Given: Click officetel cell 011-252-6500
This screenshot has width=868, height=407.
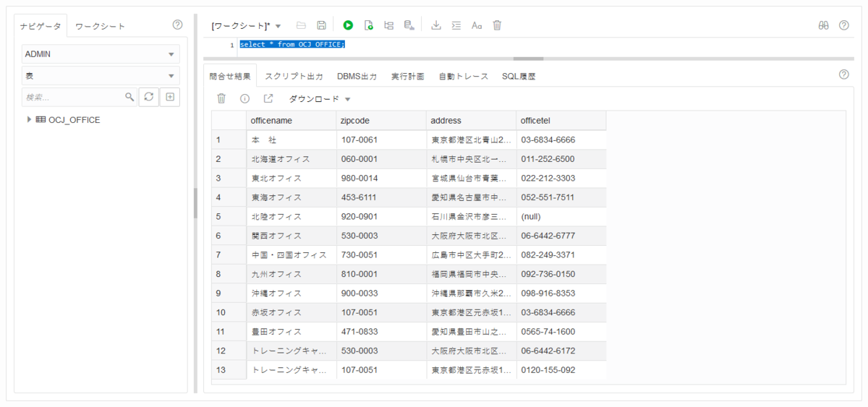Looking at the screenshot, I should 561,159.
